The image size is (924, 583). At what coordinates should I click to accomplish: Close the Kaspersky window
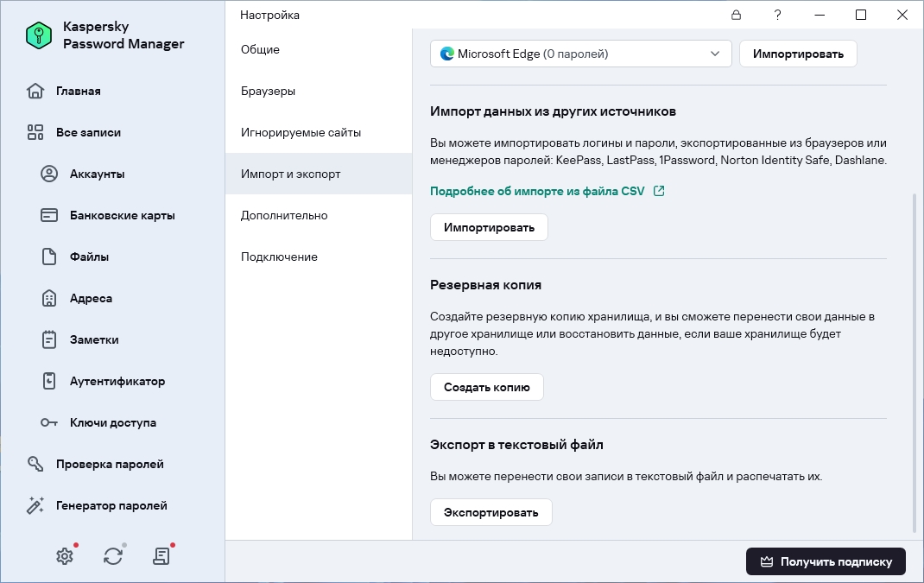click(902, 15)
